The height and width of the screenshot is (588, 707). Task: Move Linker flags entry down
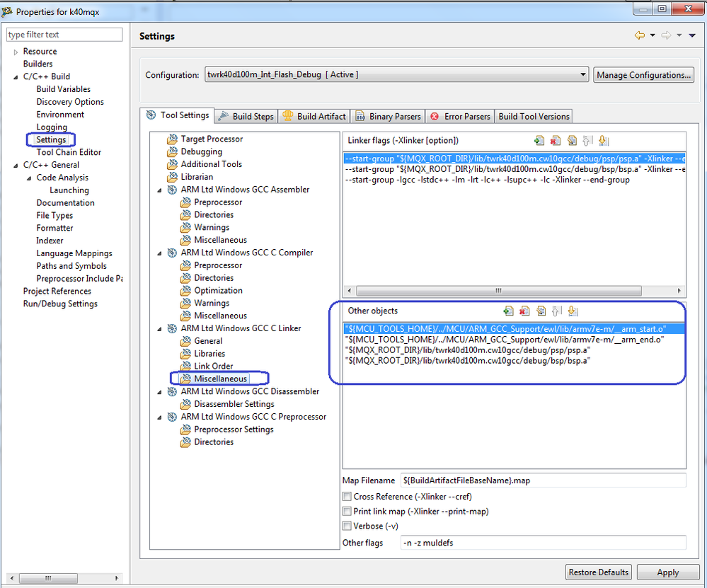(x=604, y=141)
